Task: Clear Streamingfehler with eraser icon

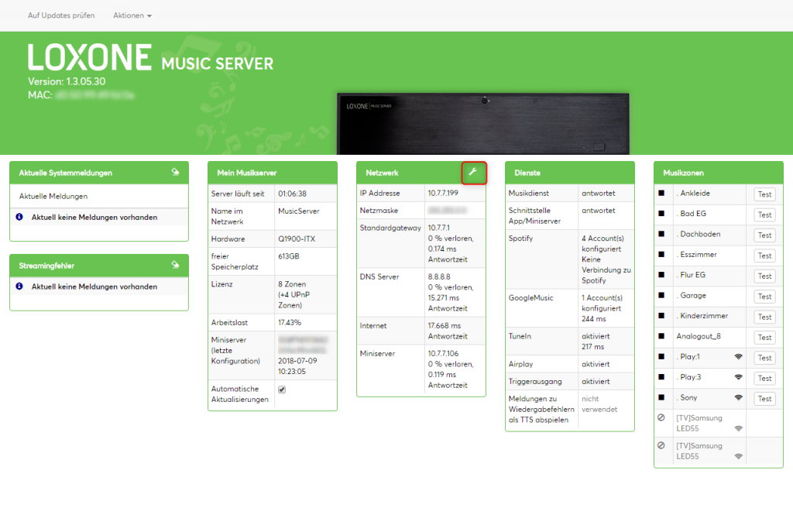Action: (x=176, y=266)
